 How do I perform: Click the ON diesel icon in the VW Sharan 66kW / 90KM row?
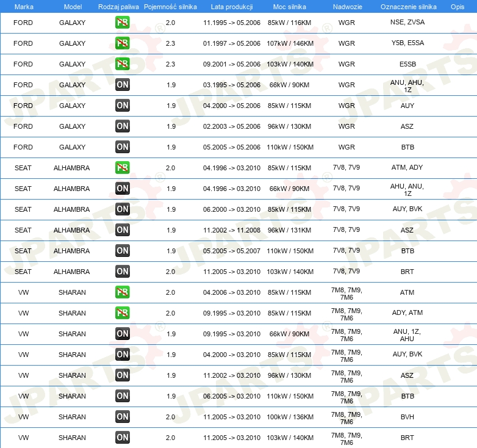point(122,334)
